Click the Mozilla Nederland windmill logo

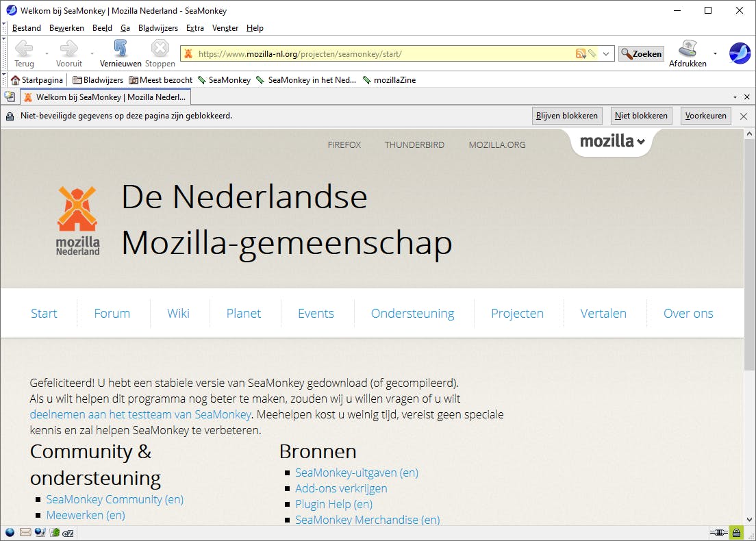[x=77, y=221]
